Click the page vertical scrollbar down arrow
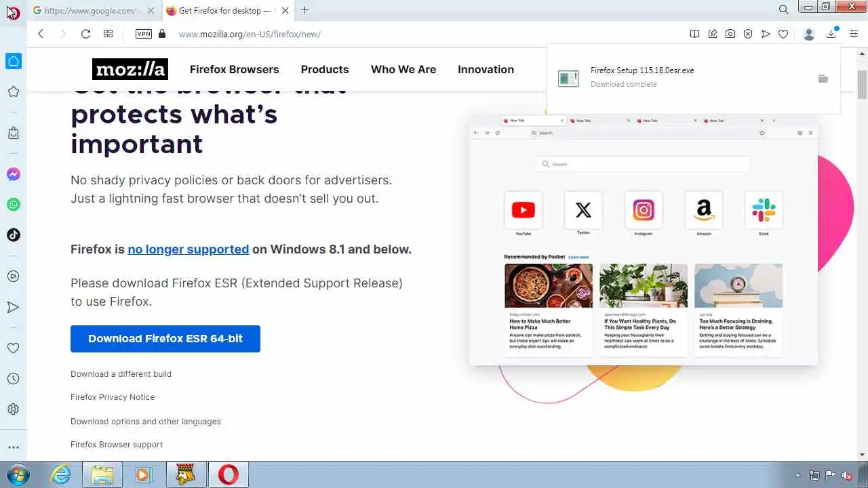Screen dimensions: 868x488 862,455
